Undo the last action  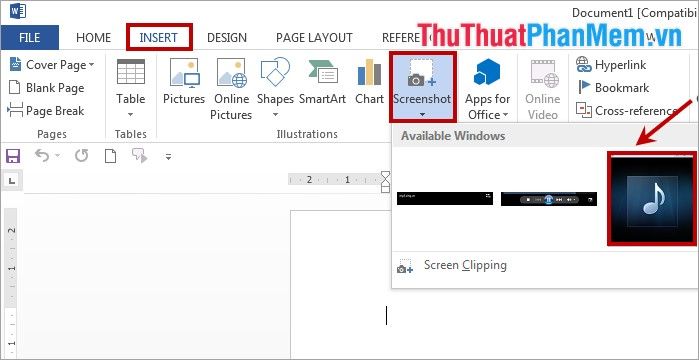coord(42,156)
